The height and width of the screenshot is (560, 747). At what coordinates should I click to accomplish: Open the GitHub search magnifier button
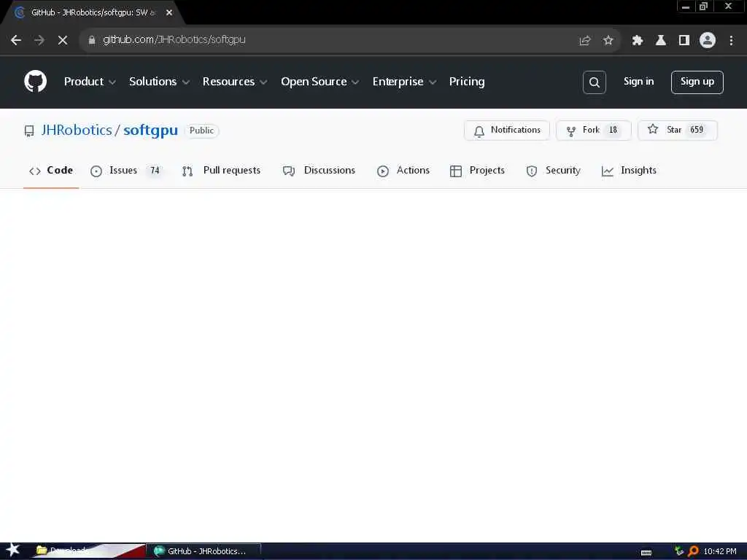(594, 82)
